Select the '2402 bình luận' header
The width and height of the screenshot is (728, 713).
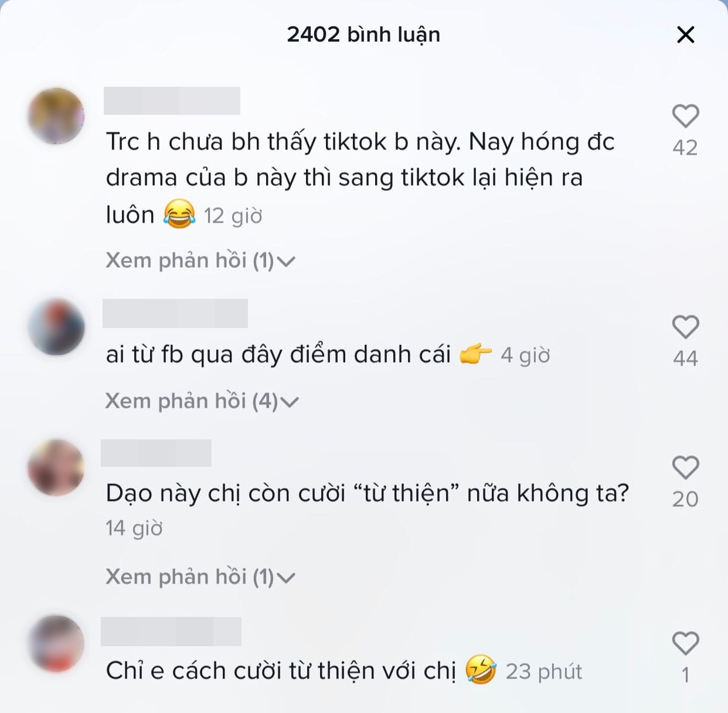pyautogui.click(x=363, y=35)
